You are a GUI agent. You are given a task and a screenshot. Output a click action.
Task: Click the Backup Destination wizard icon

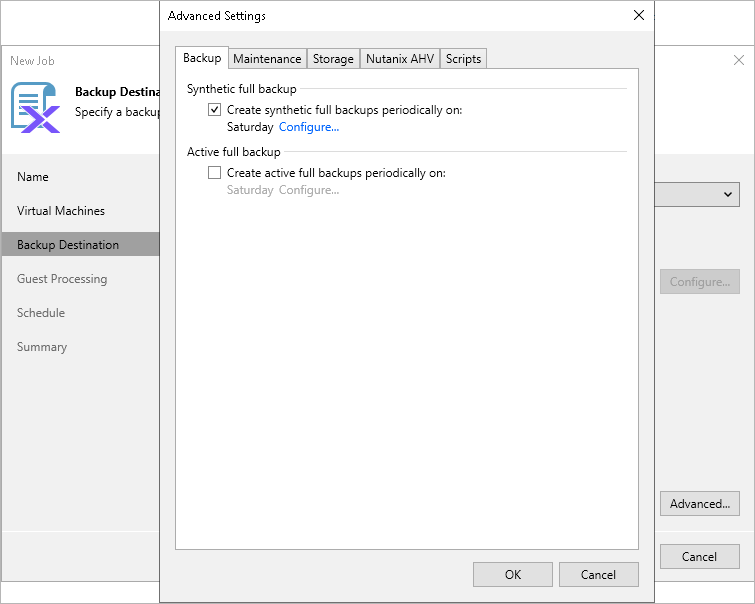coord(35,107)
